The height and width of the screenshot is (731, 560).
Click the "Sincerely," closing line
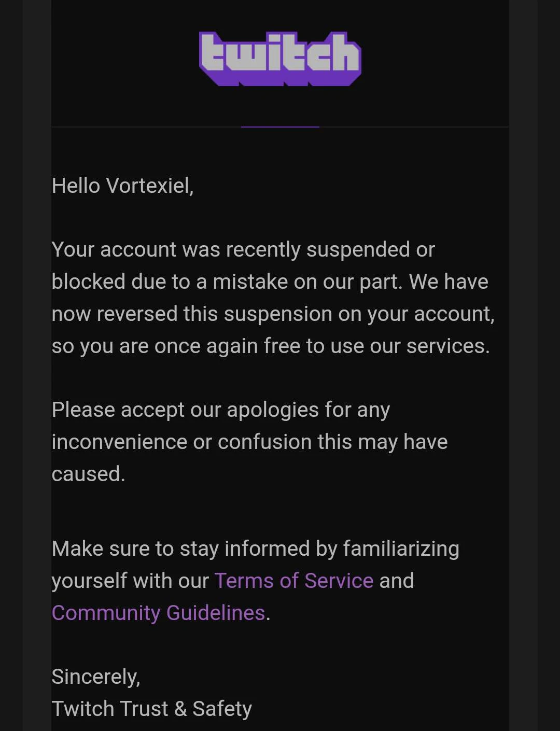point(96,677)
